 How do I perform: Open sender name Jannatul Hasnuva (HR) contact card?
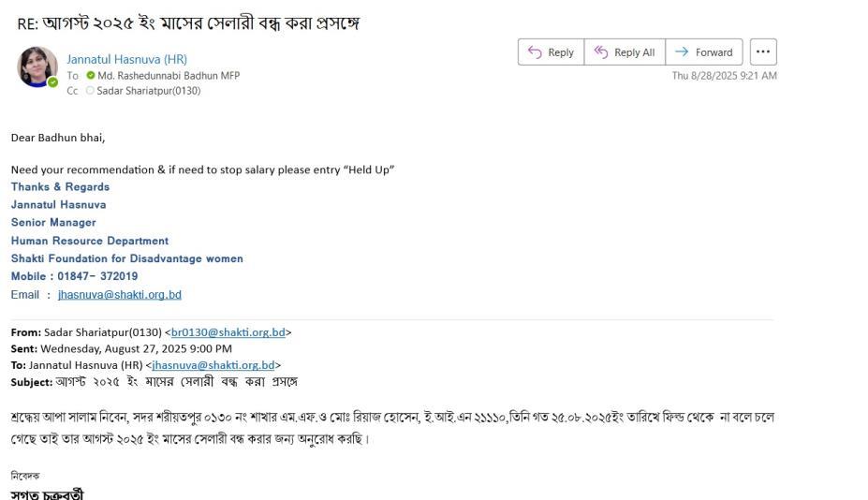(x=126, y=60)
